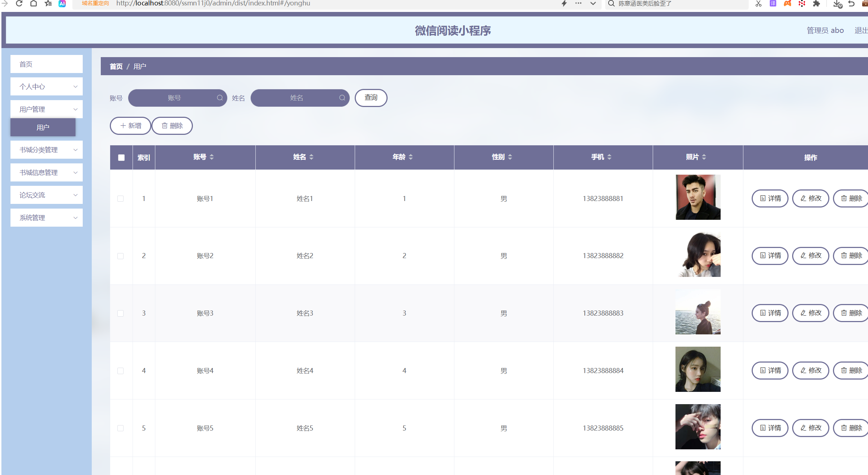The image size is (868, 475).
Task: Click the 姓名3 table cell
Action: click(305, 313)
